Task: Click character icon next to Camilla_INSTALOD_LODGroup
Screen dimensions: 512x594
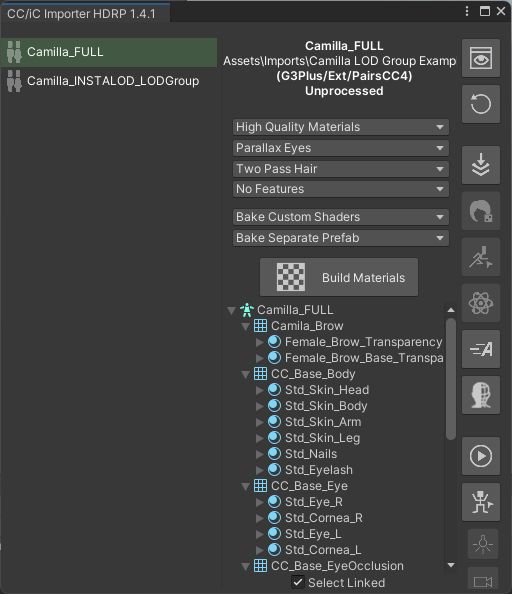Action: click(14, 81)
